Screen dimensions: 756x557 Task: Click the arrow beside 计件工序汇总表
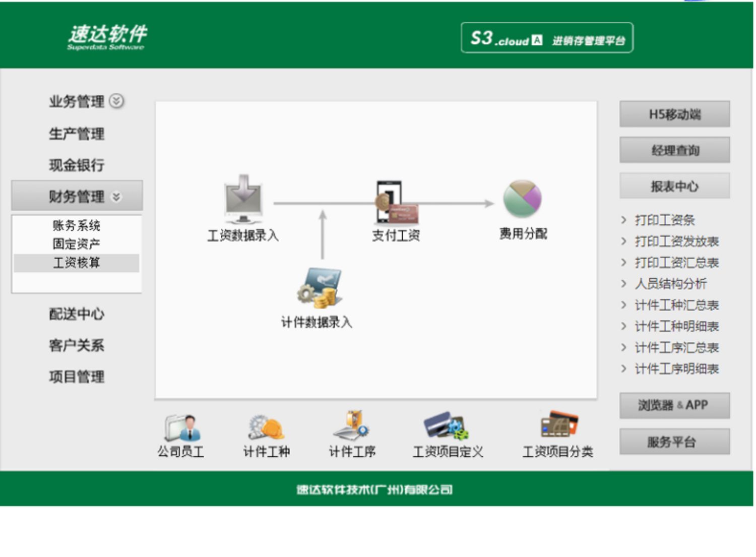pos(624,347)
